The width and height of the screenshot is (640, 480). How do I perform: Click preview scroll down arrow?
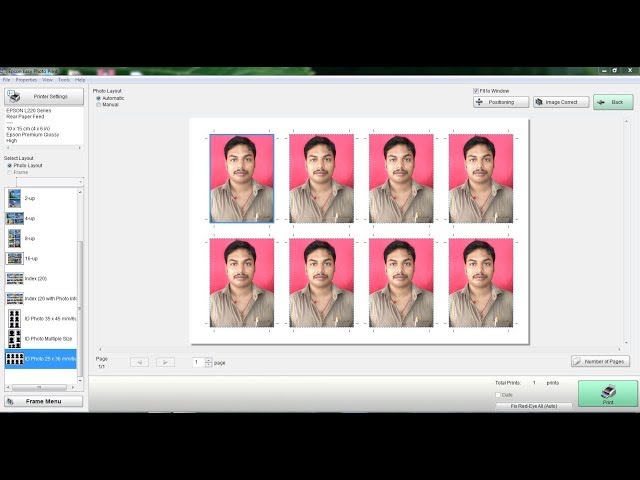coord(626,342)
